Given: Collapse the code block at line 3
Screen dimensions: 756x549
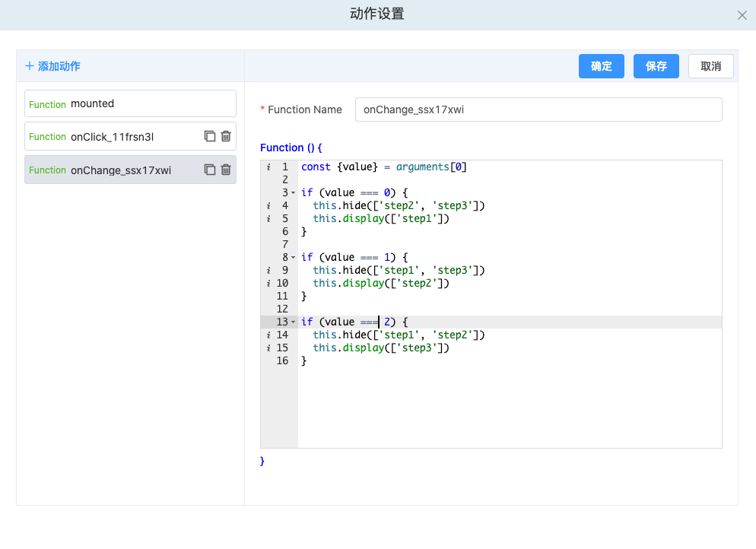Looking at the screenshot, I should click(293, 193).
